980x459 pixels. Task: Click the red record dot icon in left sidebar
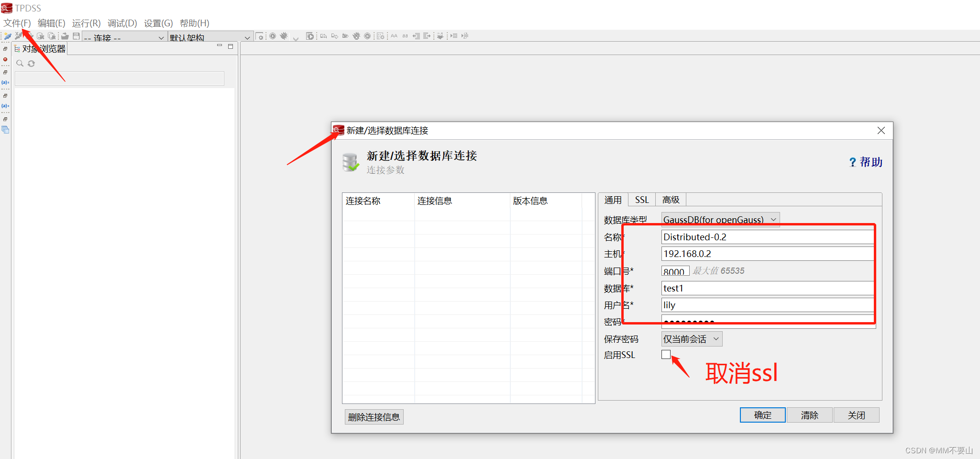5,59
